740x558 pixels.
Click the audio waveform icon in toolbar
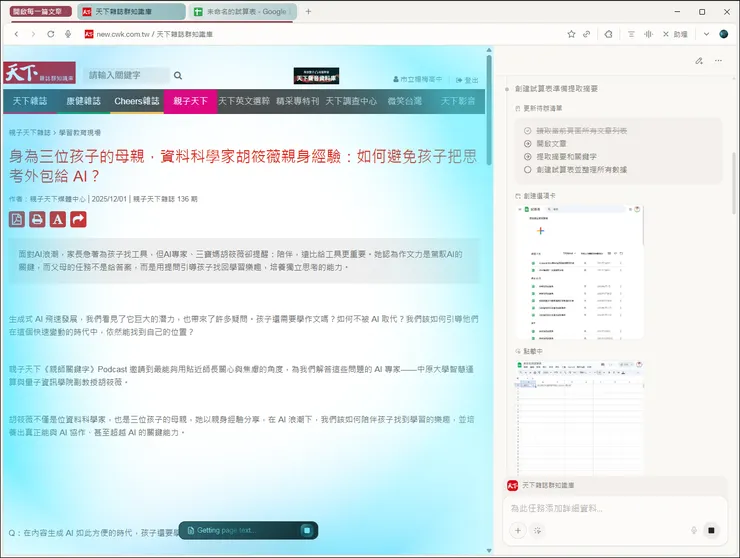[x=648, y=34]
